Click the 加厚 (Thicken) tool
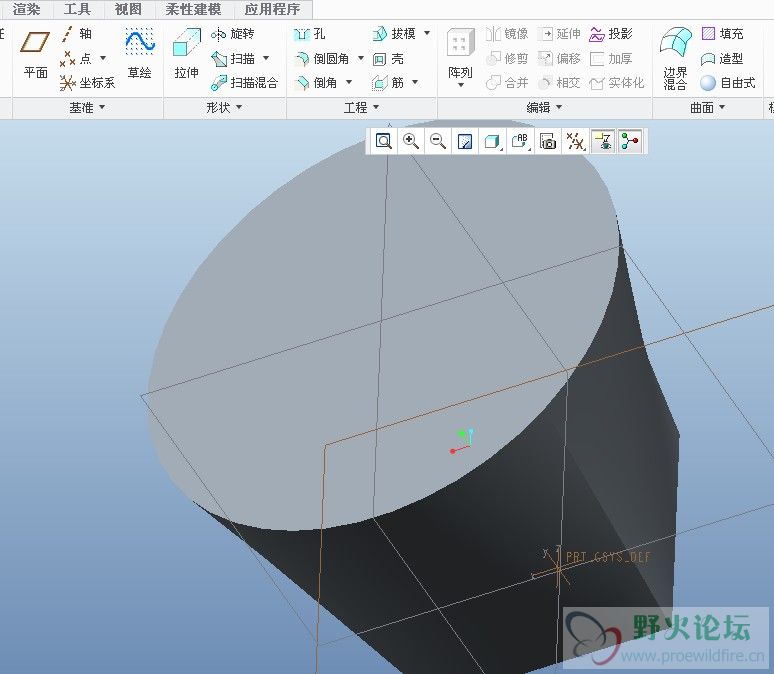Viewport: 774px width, 674px height. click(611, 58)
